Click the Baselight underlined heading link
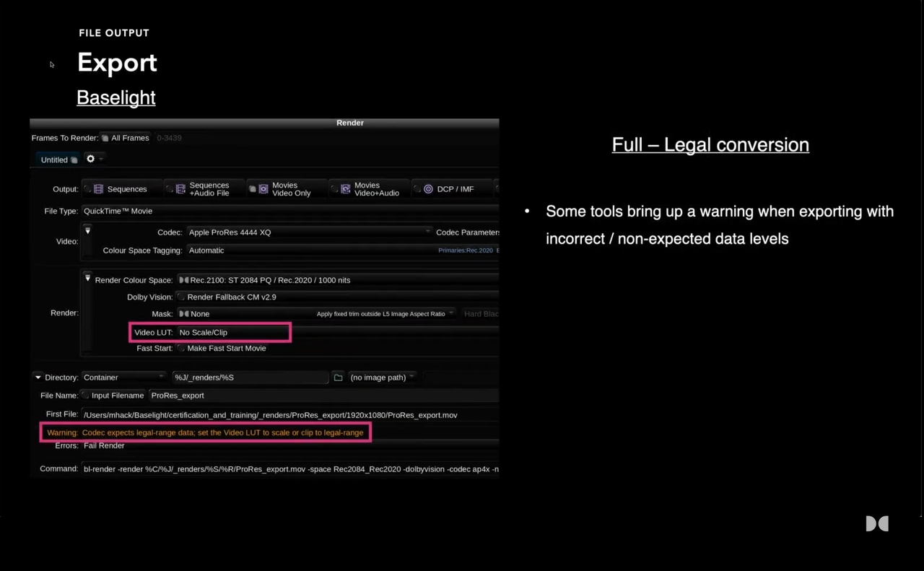Image resolution: width=924 pixels, height=571 pixels. (116, 97)
